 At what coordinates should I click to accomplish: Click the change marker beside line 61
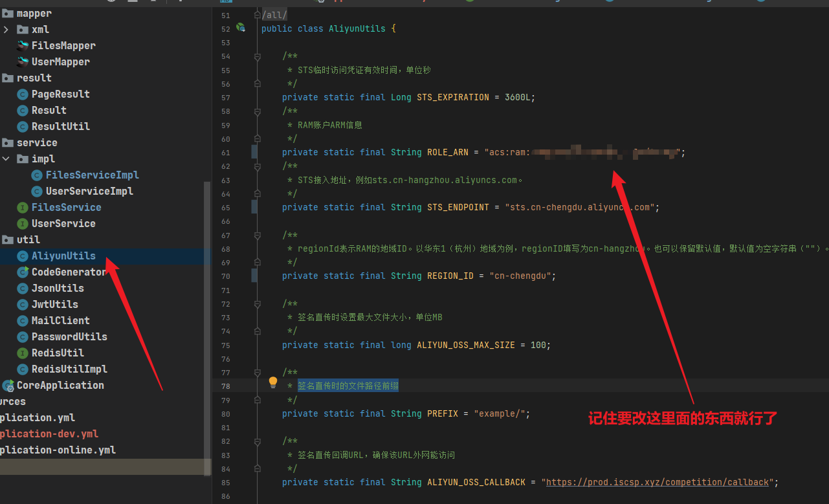click(254, 152)
